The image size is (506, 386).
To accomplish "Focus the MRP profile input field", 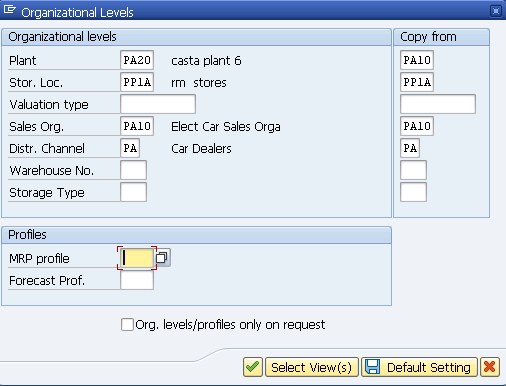I will [x=137, y=258].
